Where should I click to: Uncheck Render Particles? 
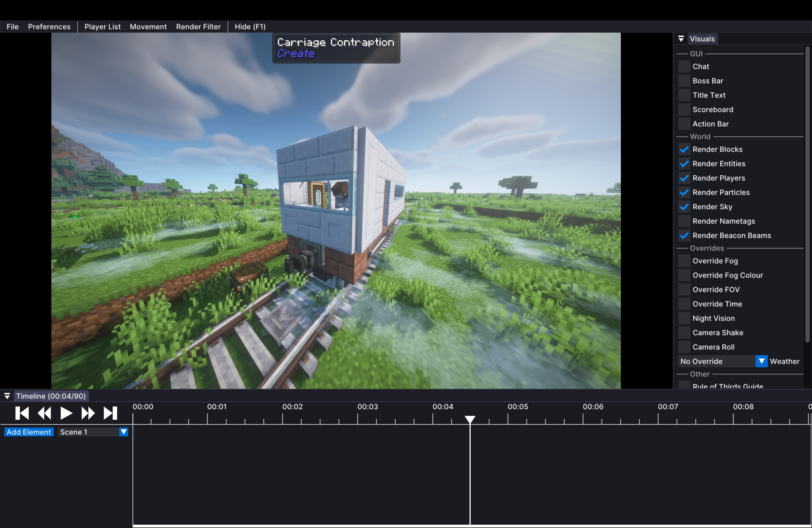[684, 192]
